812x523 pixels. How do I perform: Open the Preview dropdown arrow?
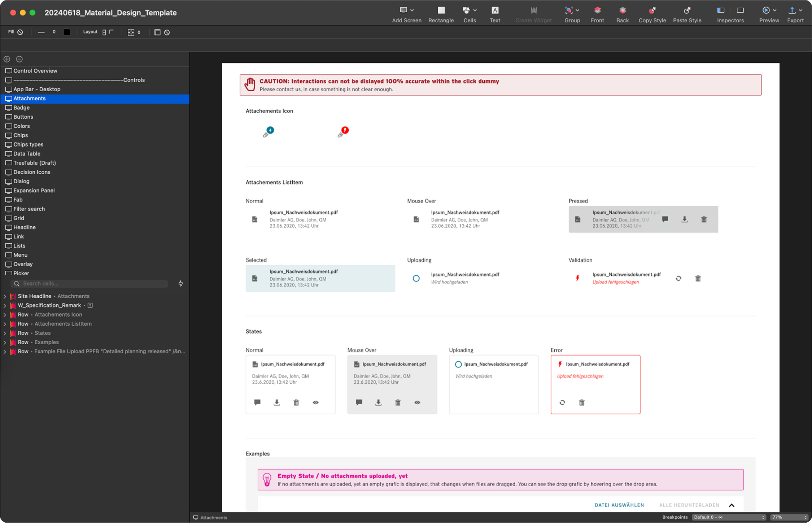(x=774, y=10)
